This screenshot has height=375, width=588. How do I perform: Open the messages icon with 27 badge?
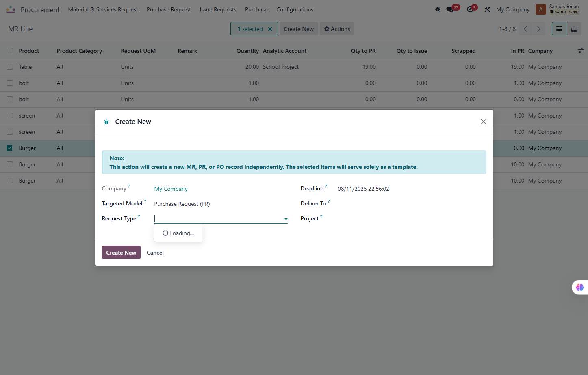(450, 9)
